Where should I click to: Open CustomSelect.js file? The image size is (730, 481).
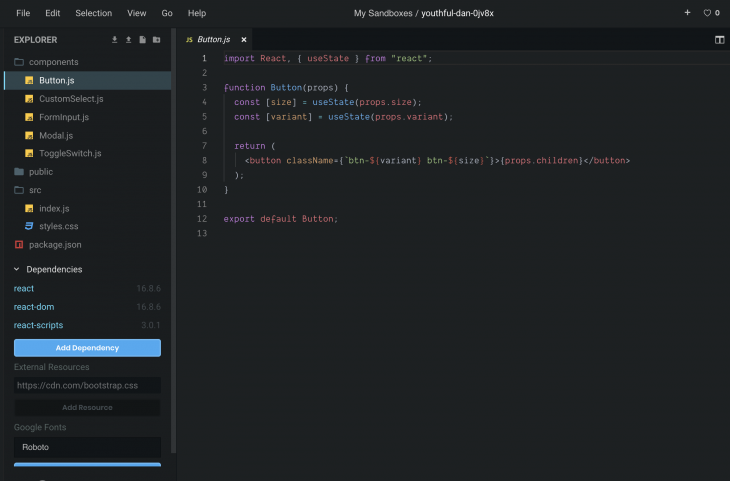pos(71,99)
